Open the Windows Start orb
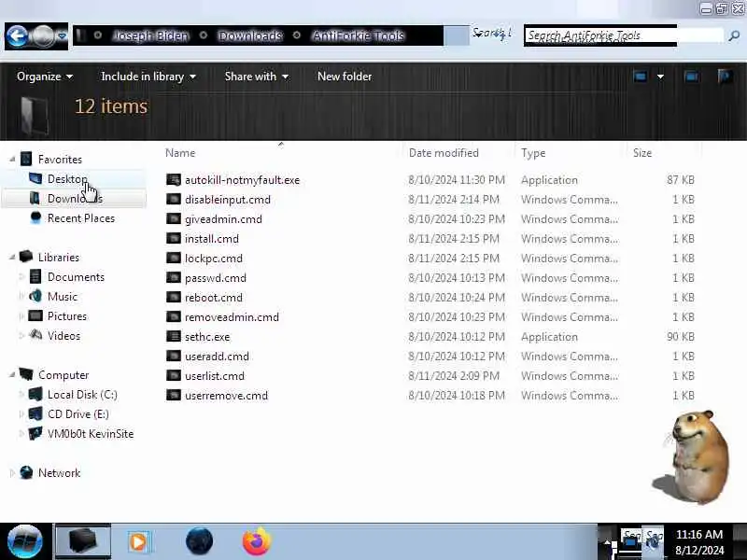This screenshot has width=747, height=560. pos(25,541)
